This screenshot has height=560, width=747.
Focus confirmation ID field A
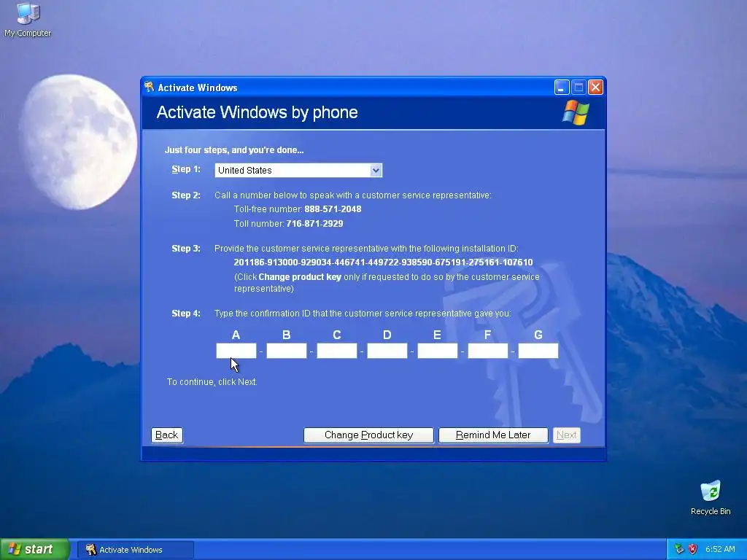236,351
